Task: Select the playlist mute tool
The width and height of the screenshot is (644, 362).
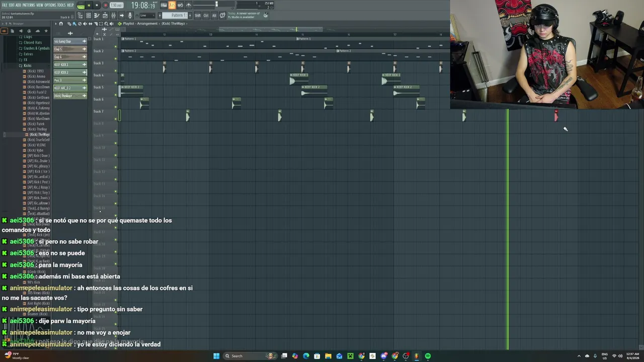Action: pyautogui.click(x=85, y=24)
